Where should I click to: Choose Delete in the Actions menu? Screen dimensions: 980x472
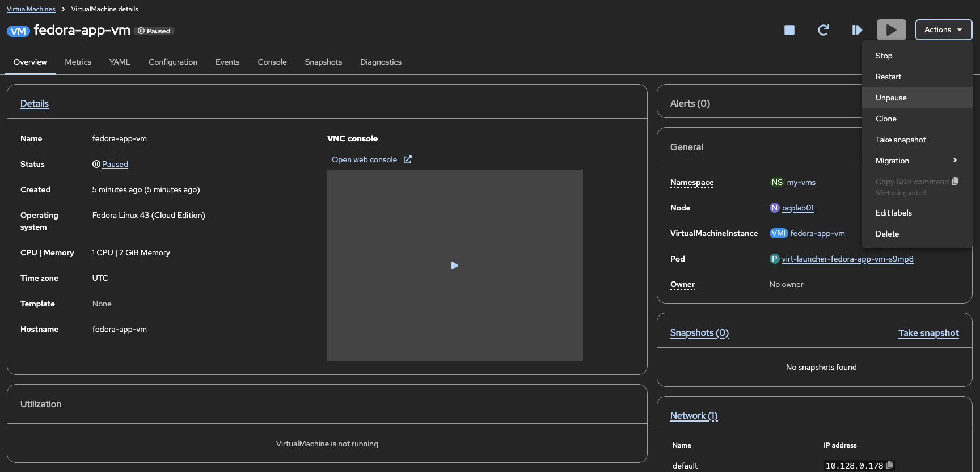pyautogui.click(x=917, y=234)
